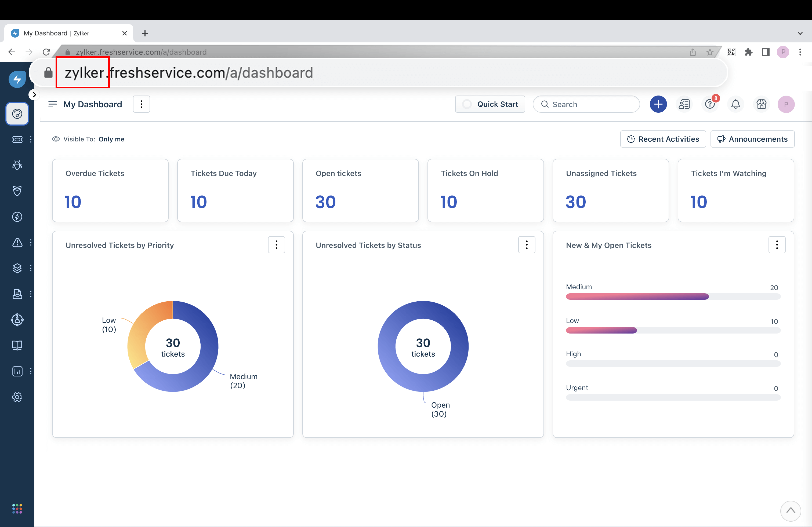The width and height of the screenshot is (812, 527).
Task: Open the Alerts triangle icon in sidebar
Action: click(17, 243)
